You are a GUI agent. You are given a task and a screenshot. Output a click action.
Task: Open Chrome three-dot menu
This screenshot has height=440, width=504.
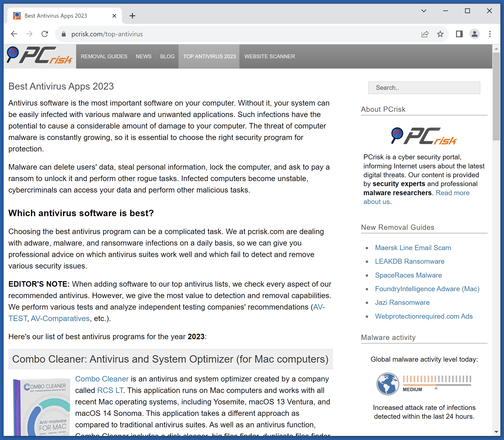point(490,34)
